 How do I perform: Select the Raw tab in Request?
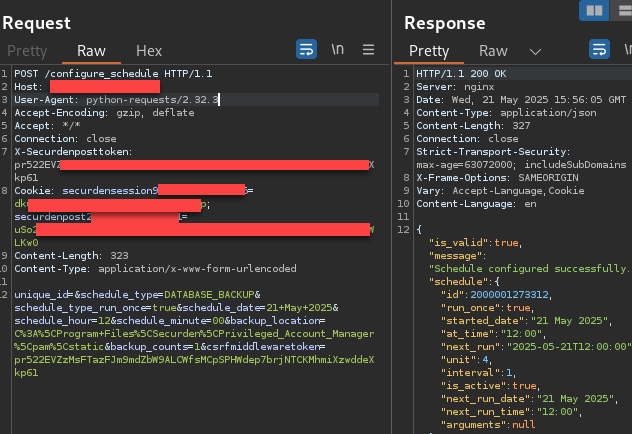[91, 50]
